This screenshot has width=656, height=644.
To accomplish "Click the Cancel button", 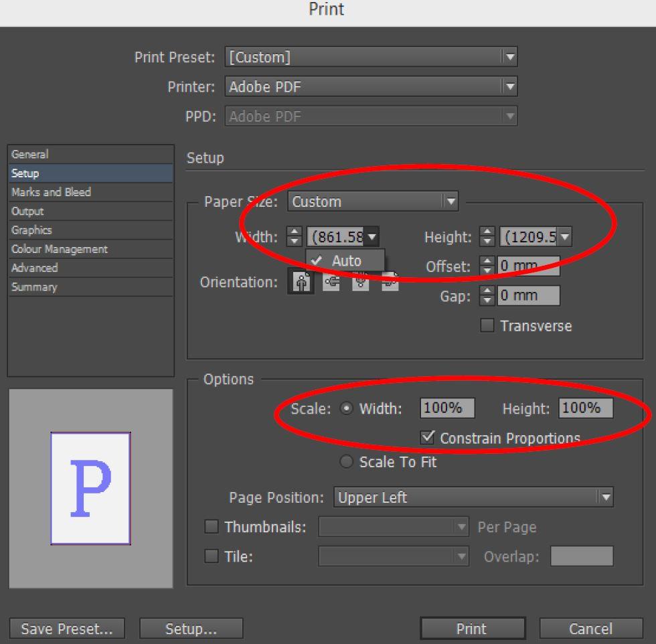I will (x=590, y=629).
